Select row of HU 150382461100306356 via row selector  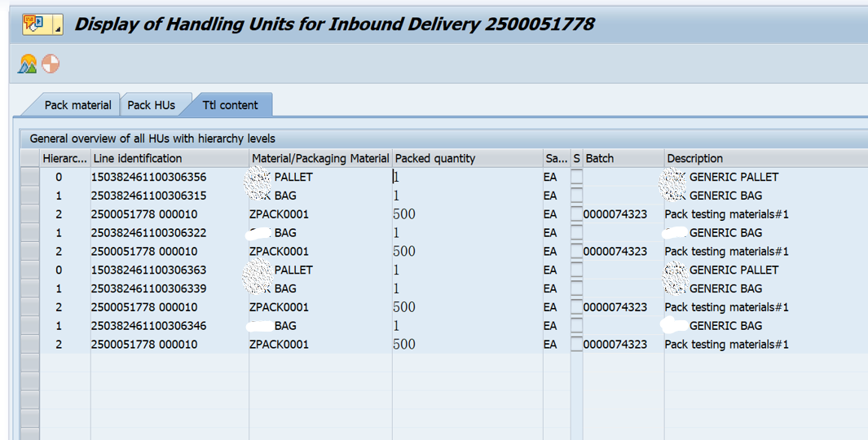30,177
